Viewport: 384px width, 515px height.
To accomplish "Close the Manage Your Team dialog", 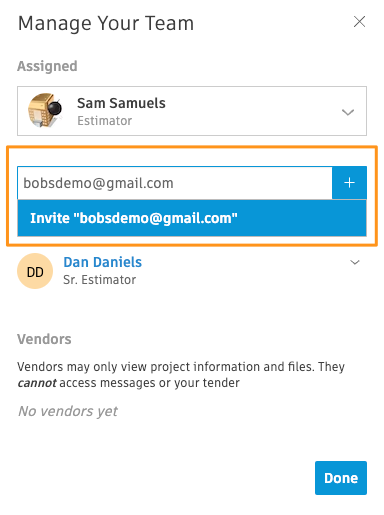I will 359,22.
